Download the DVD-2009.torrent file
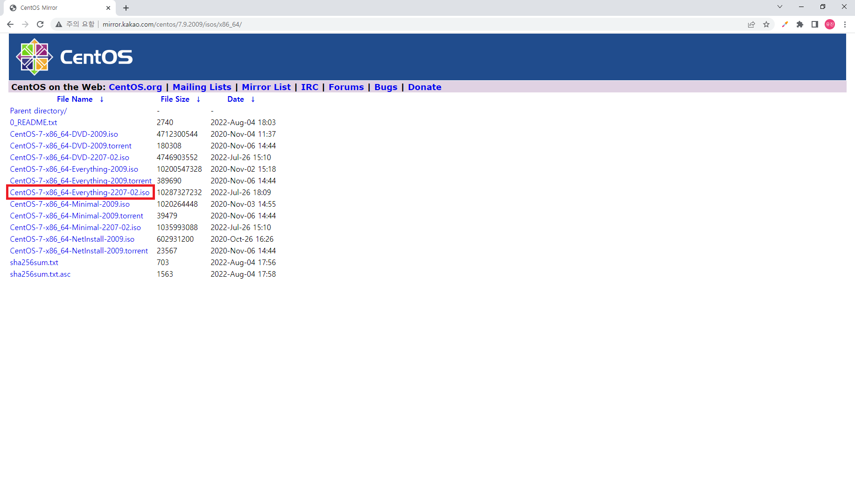This screenshot has width=855, height=504. click(71, 146)
